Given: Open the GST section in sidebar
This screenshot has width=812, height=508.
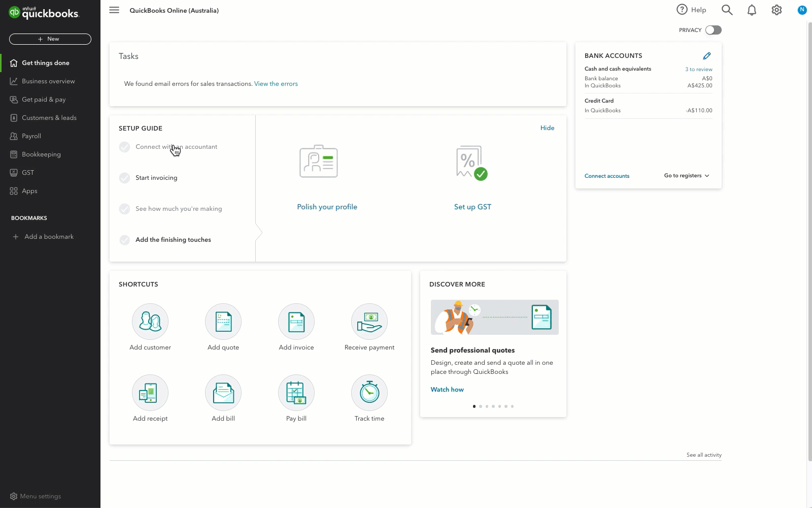Looking at the screenshot, I should (28, 172).
